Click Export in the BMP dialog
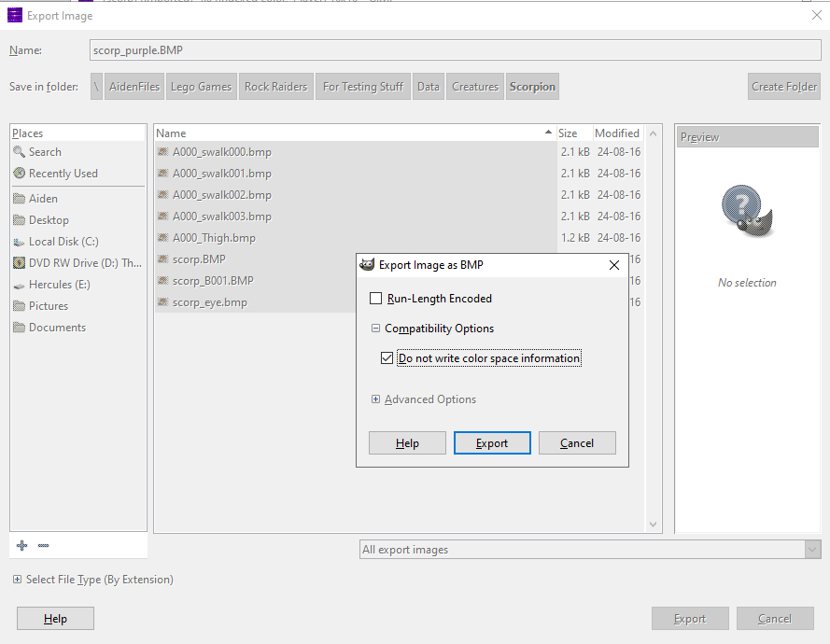Screen dimensions: 830x644 coord(492,443)
